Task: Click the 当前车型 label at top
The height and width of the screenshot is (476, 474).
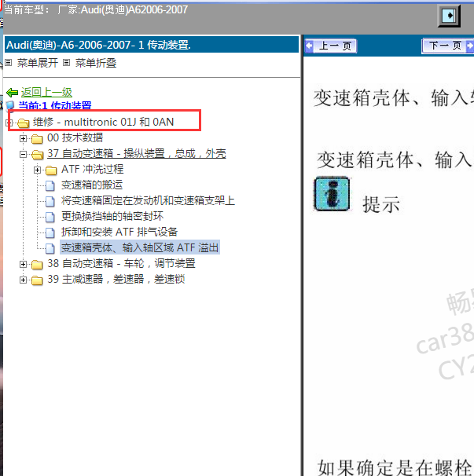Action: click(26, 10)
